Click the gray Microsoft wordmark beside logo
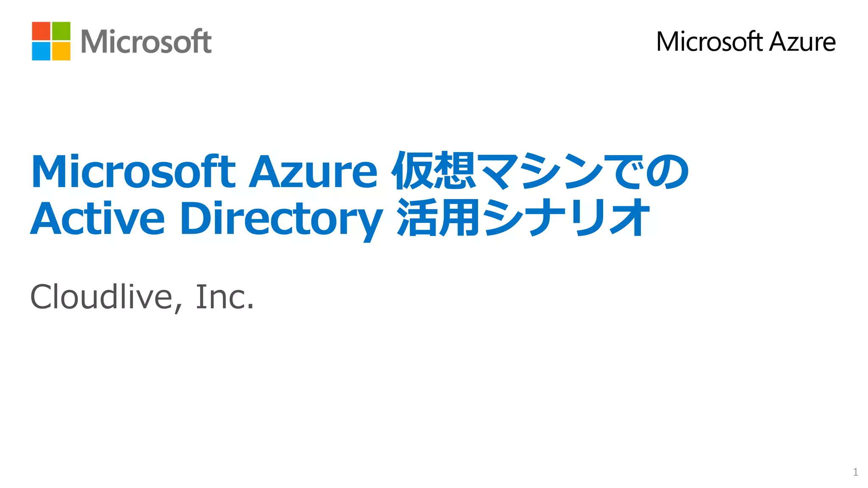 point(146,42)
